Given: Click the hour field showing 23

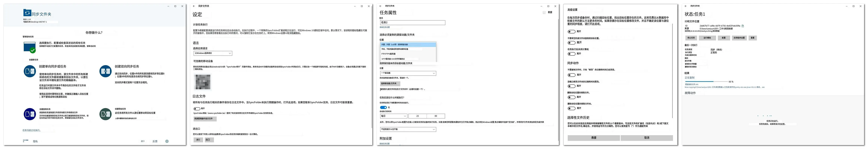Looking at the screenshot, I should [x=417, y=116].
